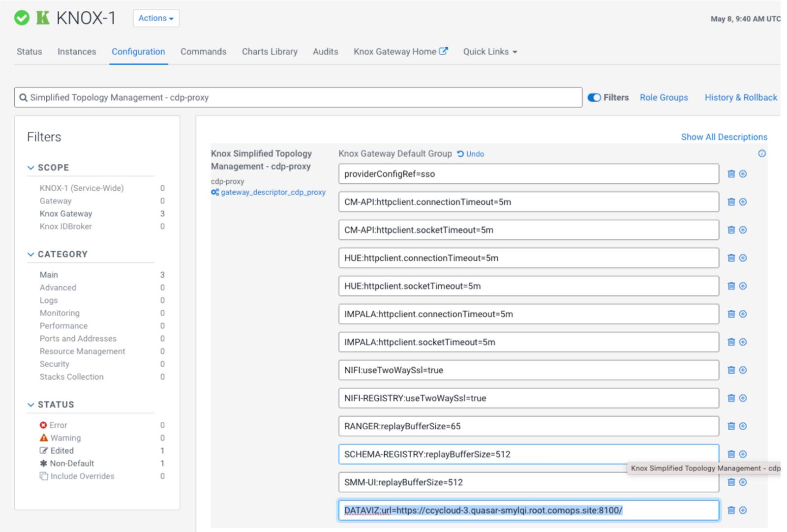Screen dimensions: 787x532
Task: Toggle the Filters switch off
Action: (594, 98)
